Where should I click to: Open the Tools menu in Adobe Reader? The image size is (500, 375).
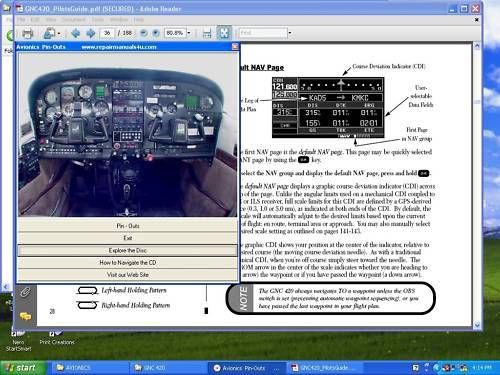tap(98, 20)
